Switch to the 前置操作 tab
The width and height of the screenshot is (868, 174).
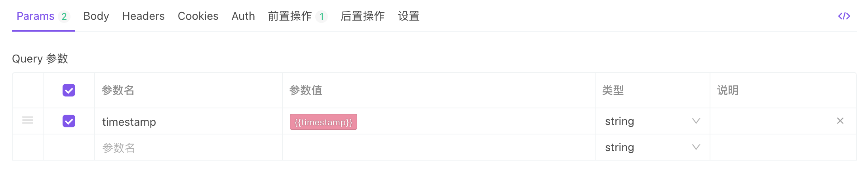tap(290, 16)
